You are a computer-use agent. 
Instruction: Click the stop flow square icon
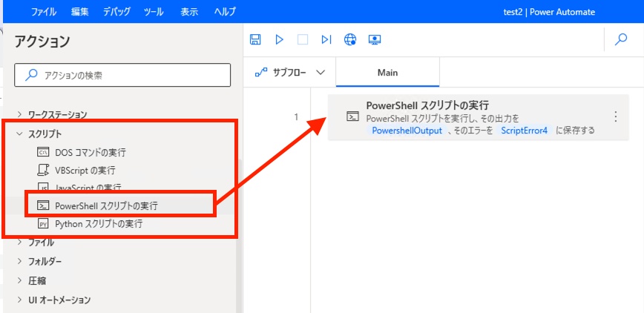click(303, 39)
